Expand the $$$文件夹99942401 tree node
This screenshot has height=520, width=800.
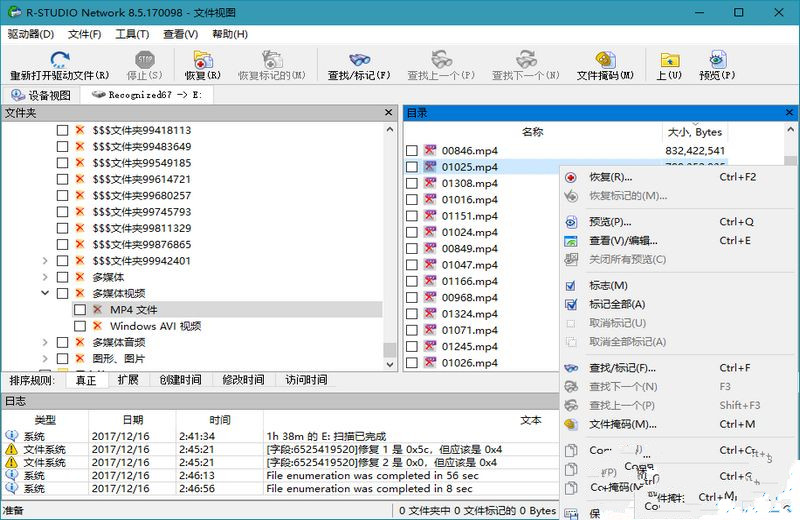coord(45,261)
